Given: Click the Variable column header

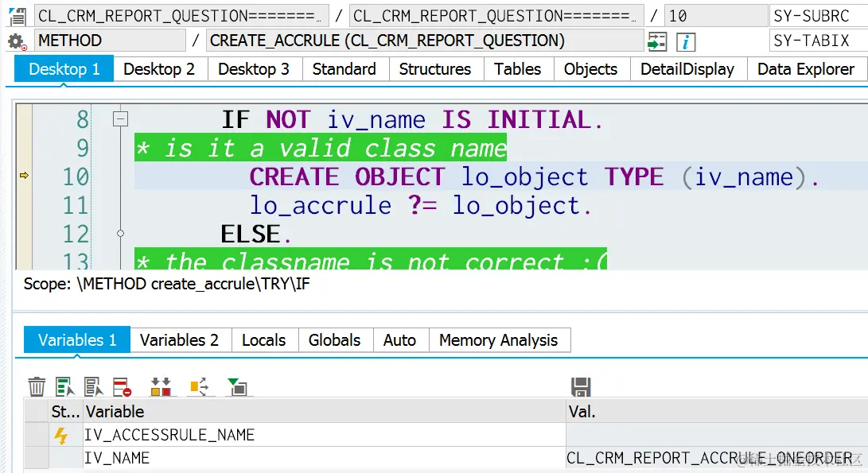Looking at the screenshot, I should 325,412.
